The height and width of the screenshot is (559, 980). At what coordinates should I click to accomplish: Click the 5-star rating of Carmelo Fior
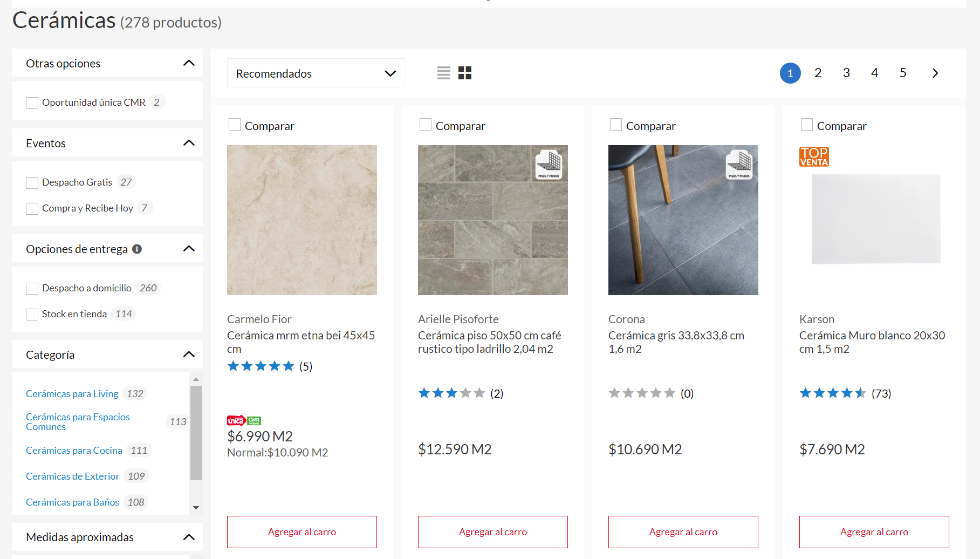click(x=261, y=366)
